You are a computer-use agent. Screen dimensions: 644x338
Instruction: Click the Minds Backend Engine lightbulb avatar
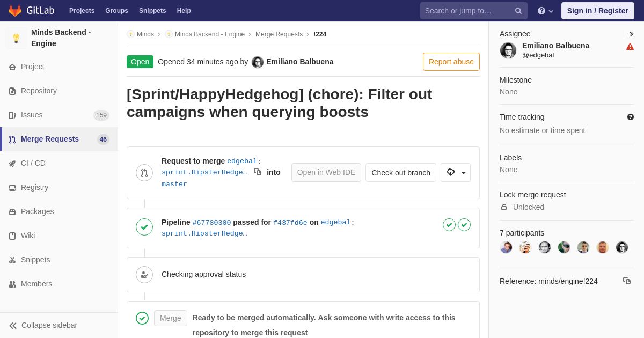pos(16,38)
